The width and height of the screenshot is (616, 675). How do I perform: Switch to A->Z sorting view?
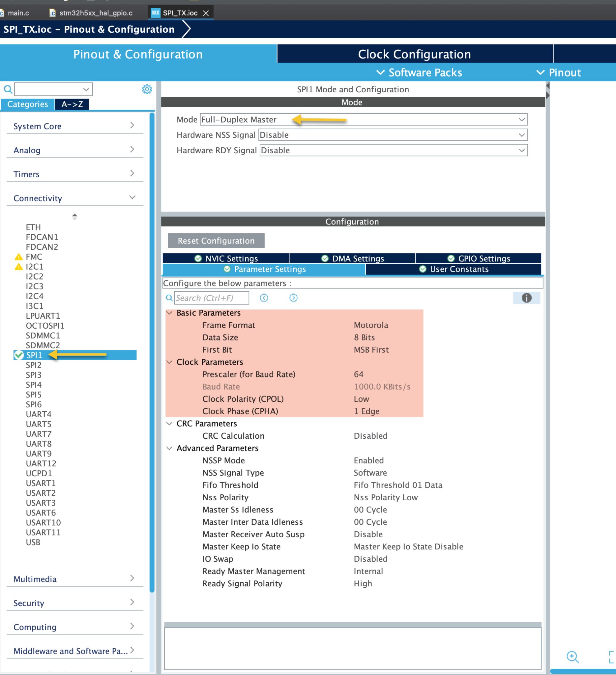[x=72, y=104]
